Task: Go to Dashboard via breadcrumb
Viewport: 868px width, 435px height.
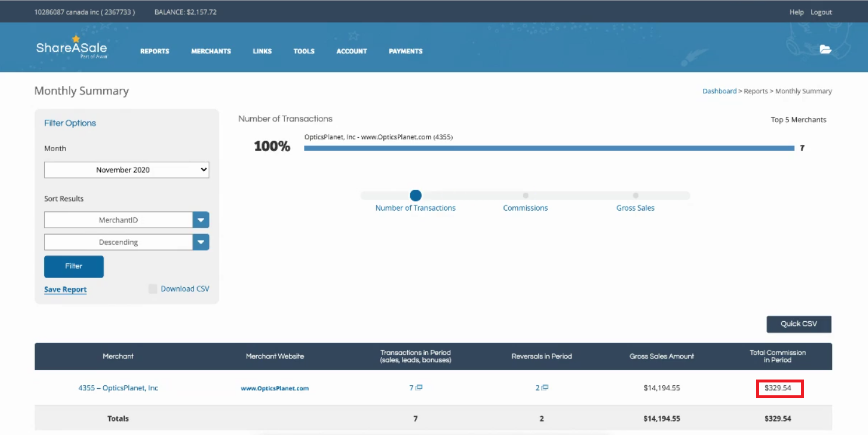Action: 719,91
